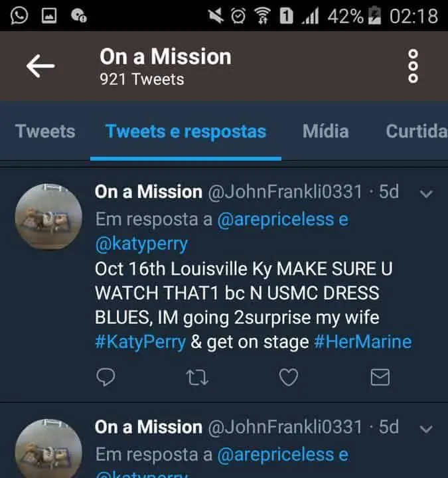Open the Mídia tab
Viewport: 448px width, 478px height.
325,131
